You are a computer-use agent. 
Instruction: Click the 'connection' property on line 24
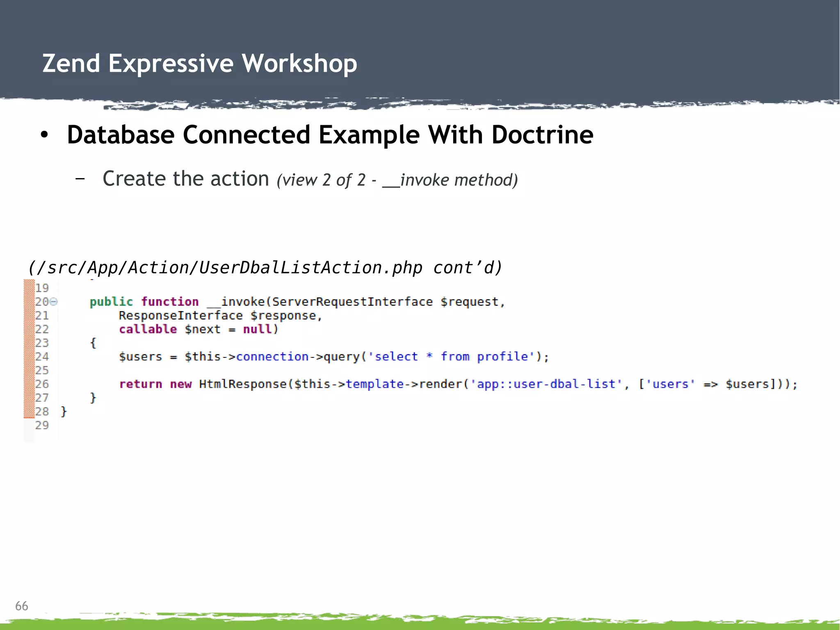(x=272, y=357)
